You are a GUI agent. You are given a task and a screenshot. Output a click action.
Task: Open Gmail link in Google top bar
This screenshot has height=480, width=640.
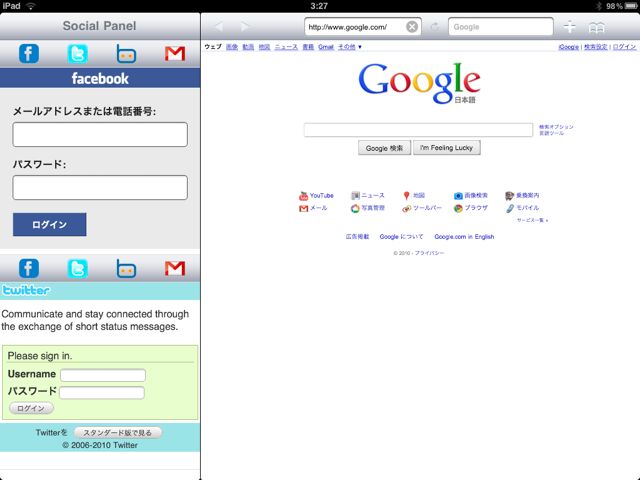click(326, 47)
